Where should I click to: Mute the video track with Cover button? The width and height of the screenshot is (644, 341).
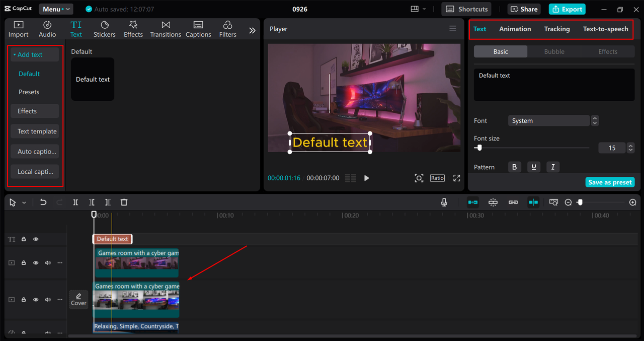[48, 299]
